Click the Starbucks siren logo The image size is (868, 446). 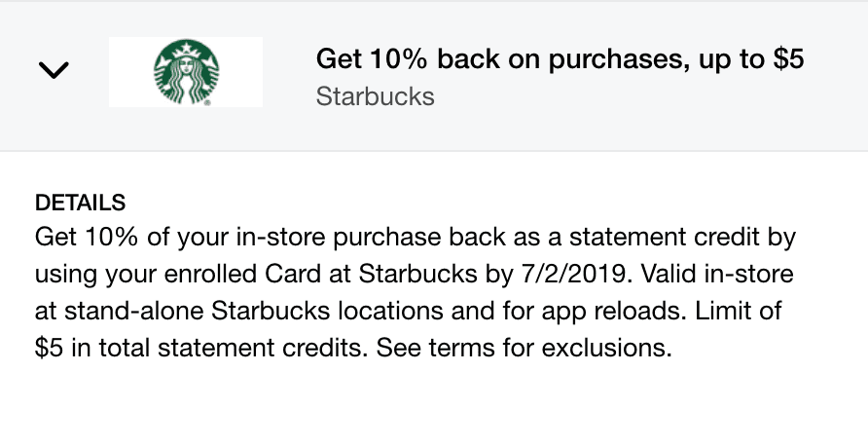[185, 72]
